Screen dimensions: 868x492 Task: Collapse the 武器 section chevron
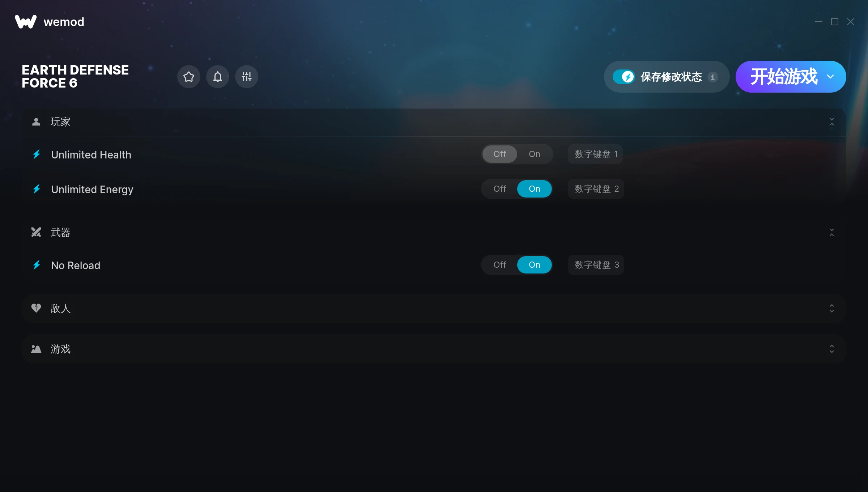click(832, 232)
